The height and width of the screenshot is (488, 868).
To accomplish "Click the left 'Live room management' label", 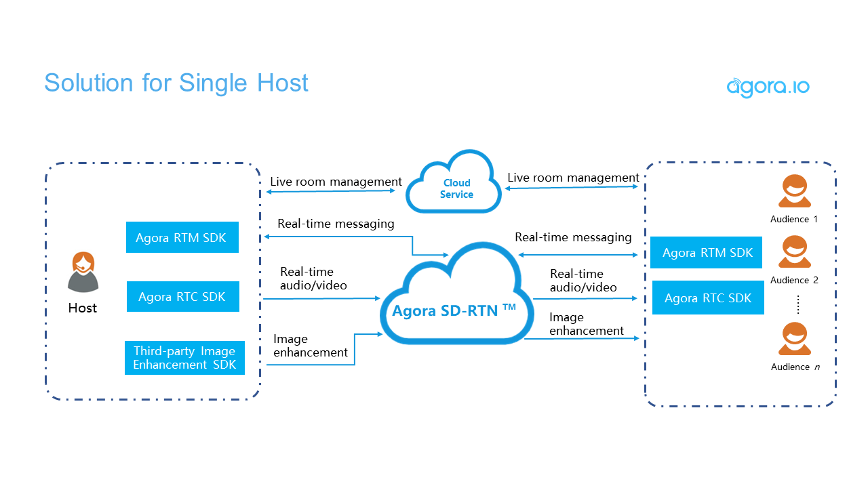I will point(336,182).
